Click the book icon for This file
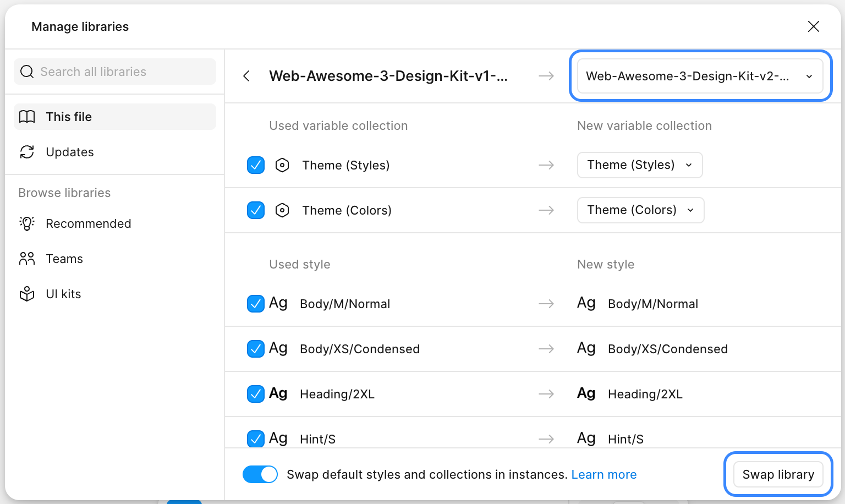Screen dimensions: 845x504 27,117
